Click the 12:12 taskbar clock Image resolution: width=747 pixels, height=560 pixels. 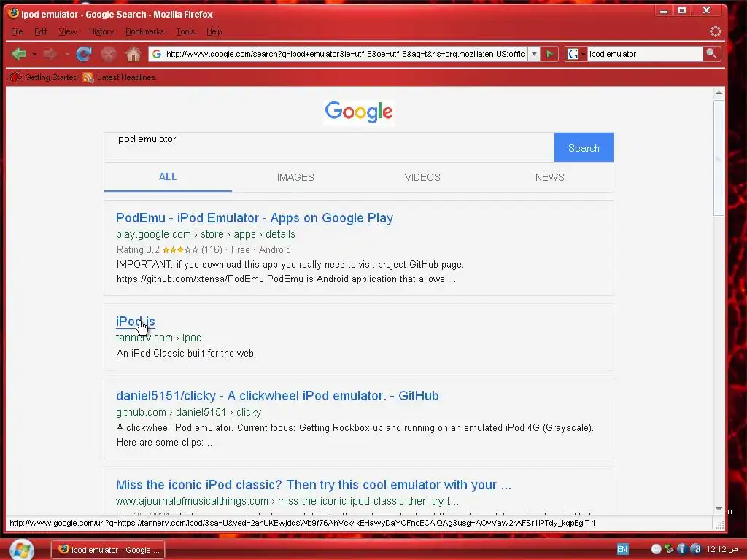(721, 549)
